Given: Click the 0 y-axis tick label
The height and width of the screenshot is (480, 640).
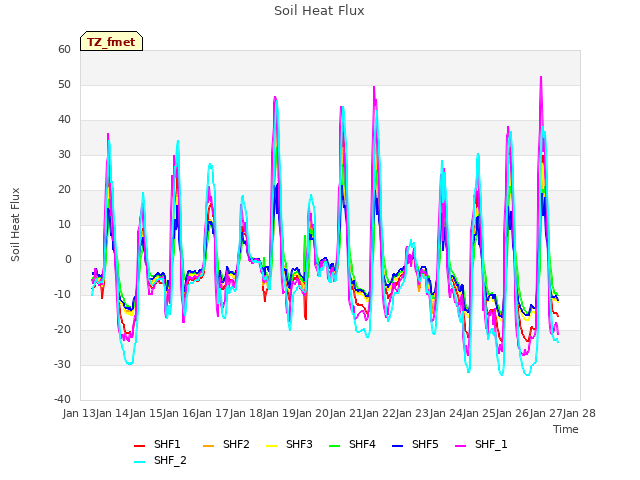Looking at the screenshot, I should pos(68,260).
